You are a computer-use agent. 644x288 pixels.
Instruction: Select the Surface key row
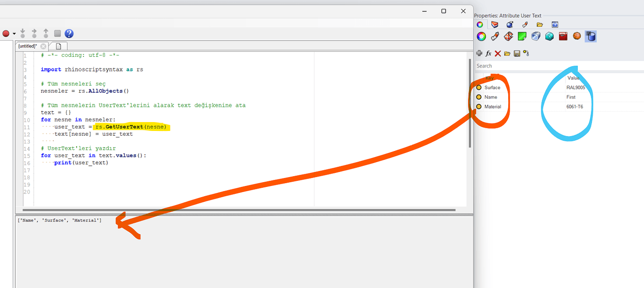(492, 87)
